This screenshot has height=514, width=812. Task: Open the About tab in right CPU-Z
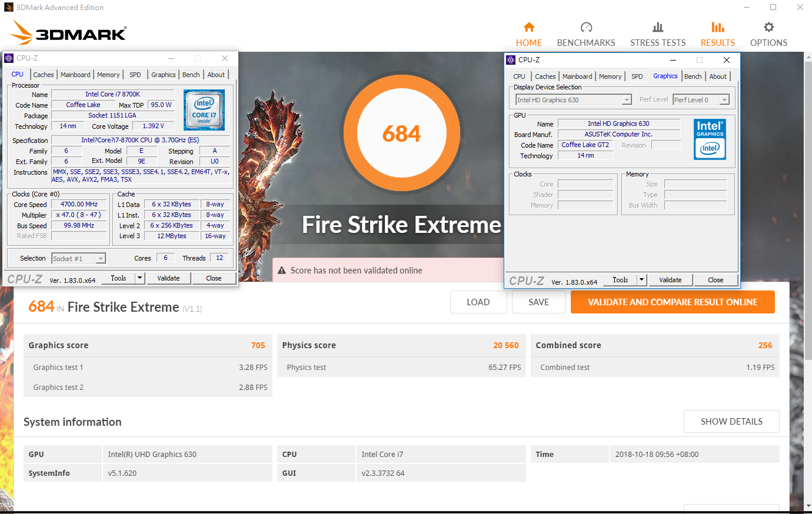click(x=718, y=76)
